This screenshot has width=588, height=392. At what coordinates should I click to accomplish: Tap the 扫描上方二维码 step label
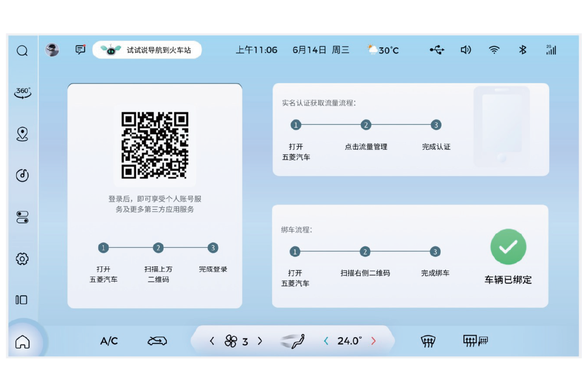click(x=158, y=274)
